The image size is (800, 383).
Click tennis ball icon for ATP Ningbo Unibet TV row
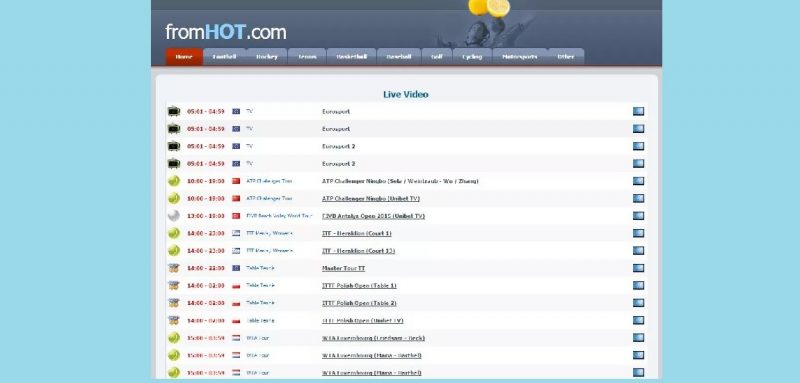(x=174, y=198)
